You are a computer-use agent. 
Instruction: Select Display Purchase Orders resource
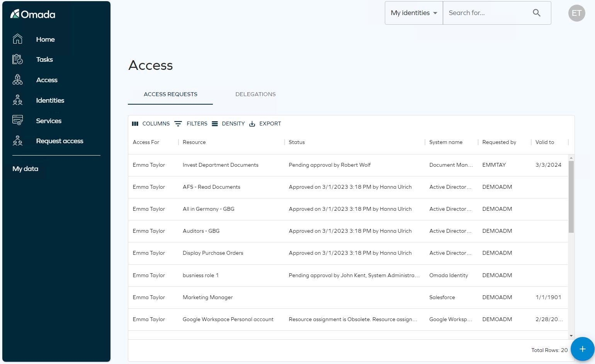[213, 253]
